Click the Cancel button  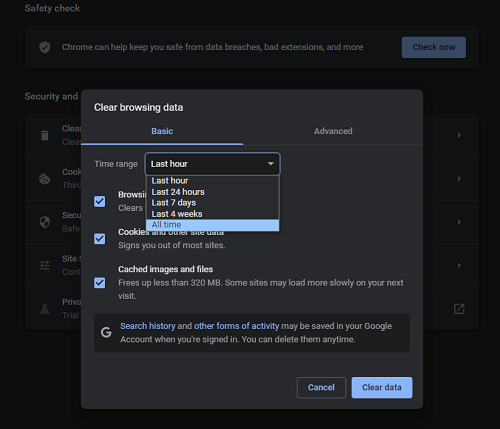pos(321,387)
